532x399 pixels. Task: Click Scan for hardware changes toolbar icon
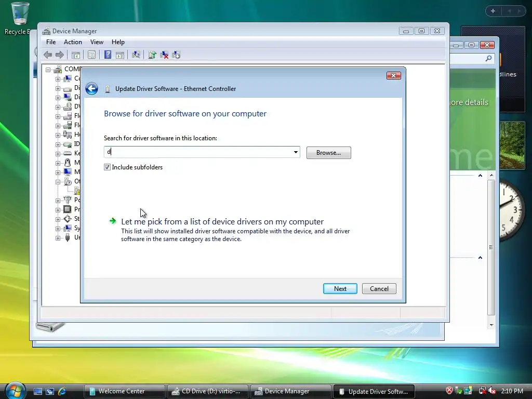point(136,55)
